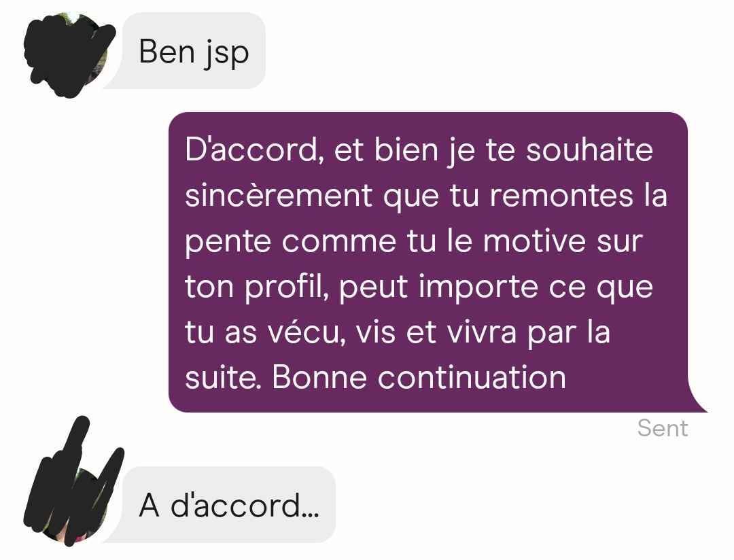This screenshot has width=734, height=560.
Task: Click the word "vécu," in the purple message
Action: (307, 332)
